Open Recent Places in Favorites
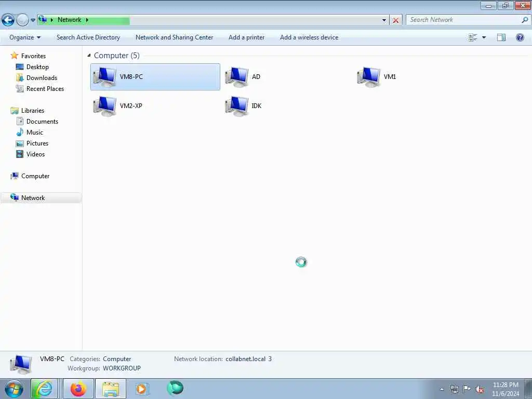Image resolution: width=532 pixels, height=399 pixels. pos(45,88)
